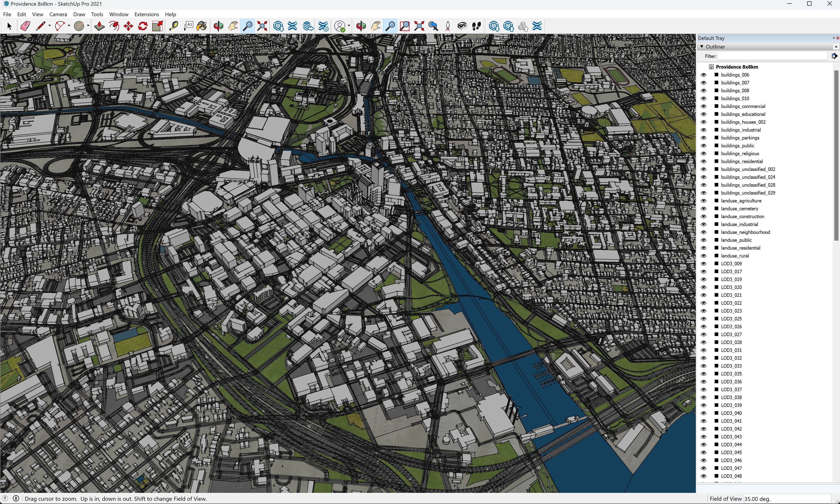Toggle visibility of landuse_cemetery
Viewport: 840px width, 504px height.
pos(703,209)
